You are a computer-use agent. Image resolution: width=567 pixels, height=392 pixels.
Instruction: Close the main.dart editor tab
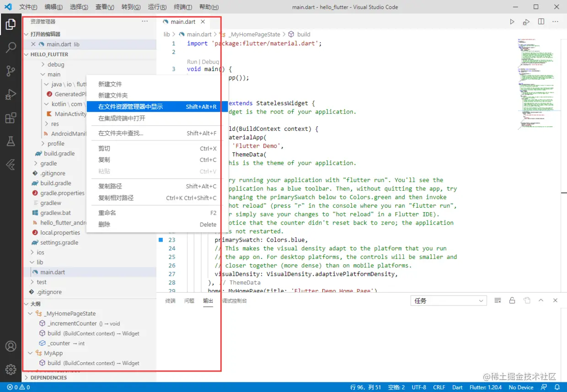203,21
